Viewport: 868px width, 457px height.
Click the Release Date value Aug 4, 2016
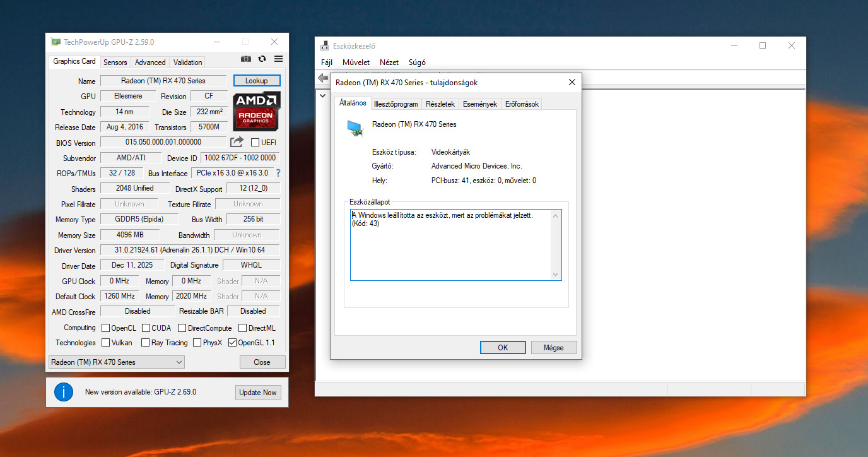pyautogui.click(x=125, y=127)
